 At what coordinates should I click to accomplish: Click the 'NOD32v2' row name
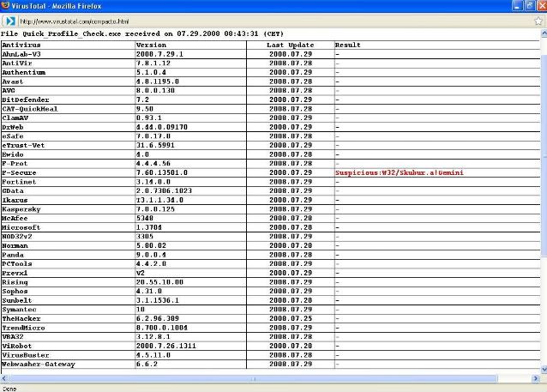click(x=17, y=237)
